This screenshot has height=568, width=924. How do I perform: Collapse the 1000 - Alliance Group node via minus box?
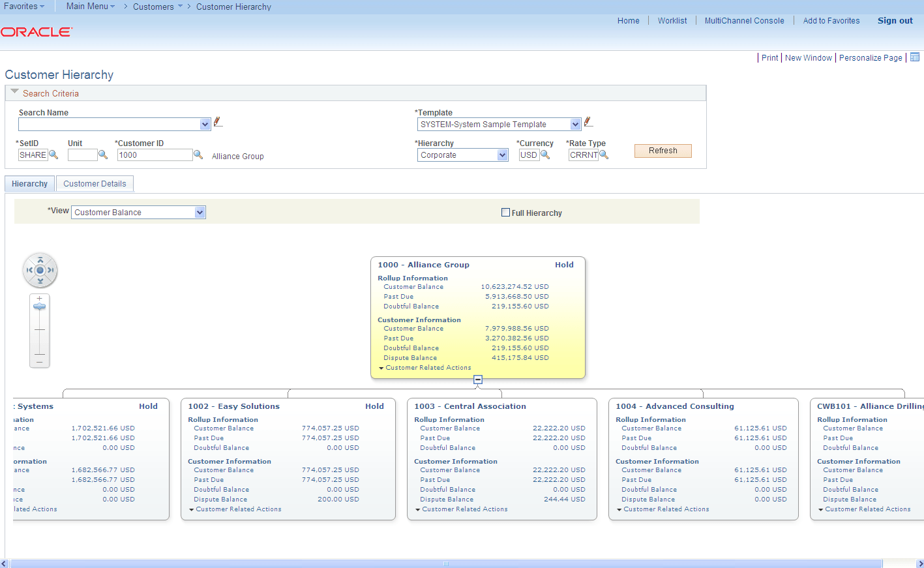click(478, 379)
